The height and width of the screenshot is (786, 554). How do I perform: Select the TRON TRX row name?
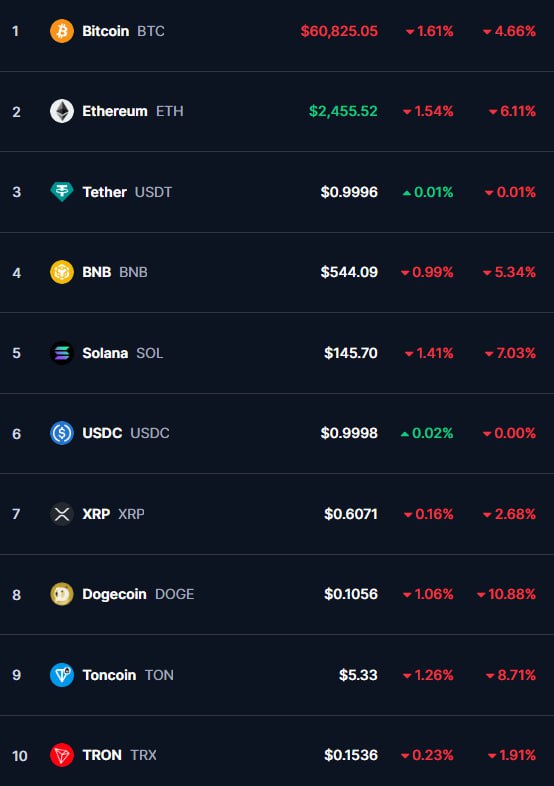[119, 755]
